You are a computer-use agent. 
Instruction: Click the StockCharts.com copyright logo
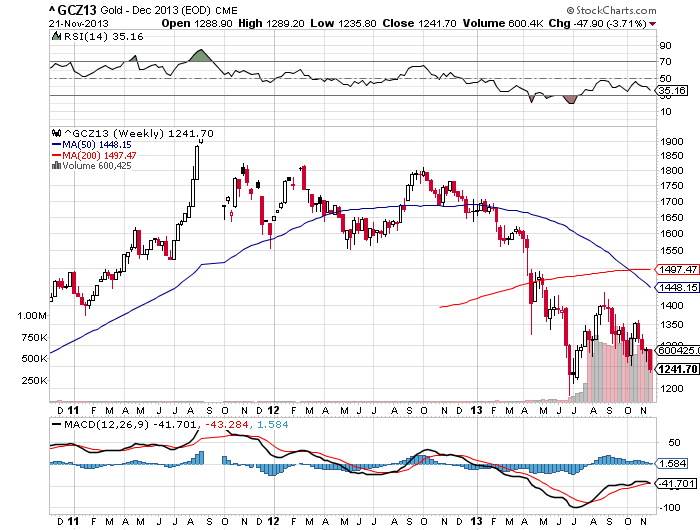[x=611, y=10]
